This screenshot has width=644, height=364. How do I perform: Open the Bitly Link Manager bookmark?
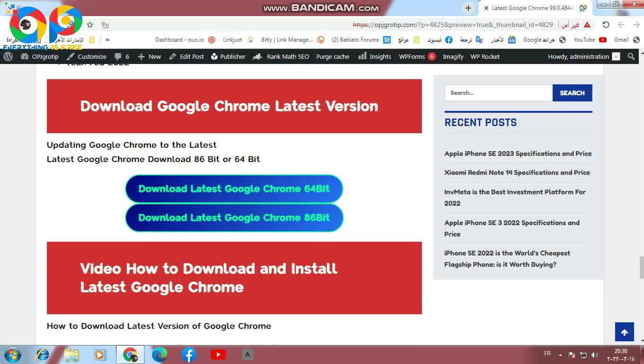pyautogui.click(x=293, y=40)
